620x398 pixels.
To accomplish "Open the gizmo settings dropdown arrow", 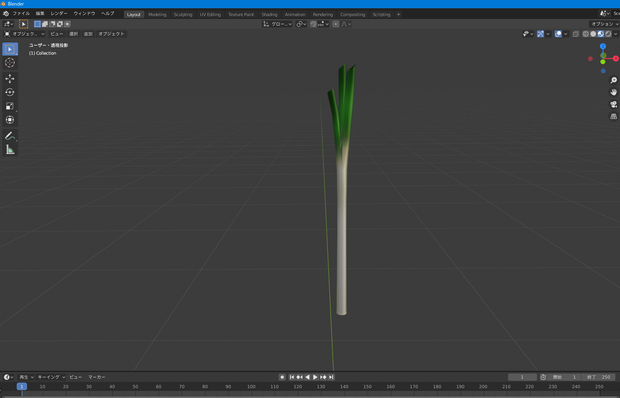I will coord(548,34).
